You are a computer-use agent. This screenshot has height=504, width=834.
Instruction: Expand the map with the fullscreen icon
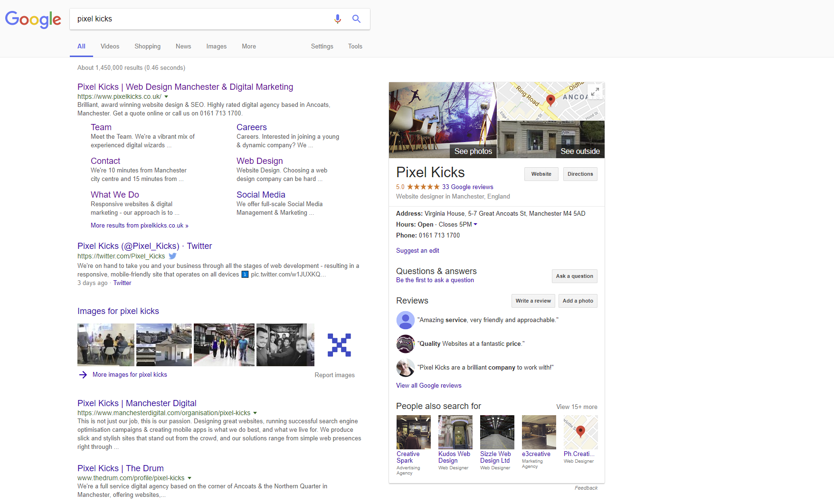[x=595, y=91]
